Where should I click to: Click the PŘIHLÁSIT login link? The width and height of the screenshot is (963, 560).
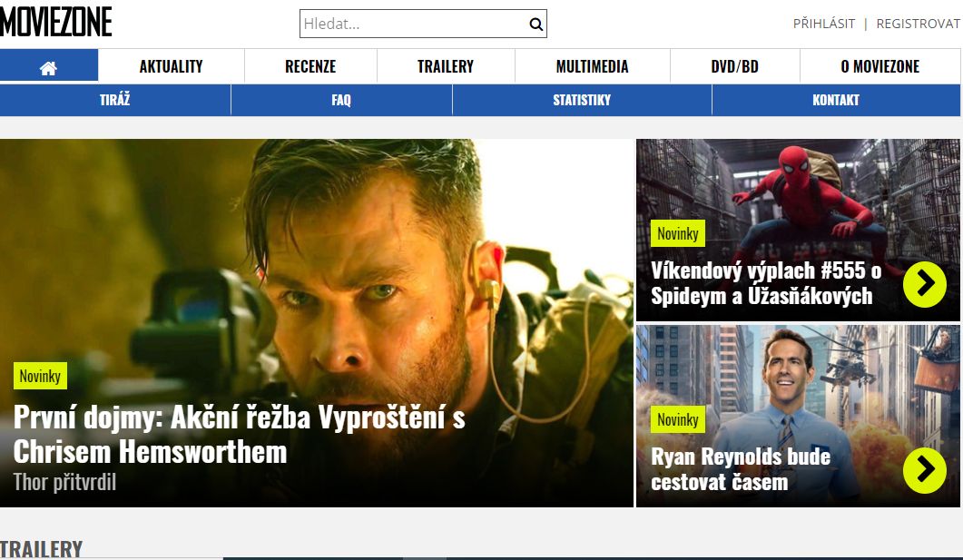823,24
